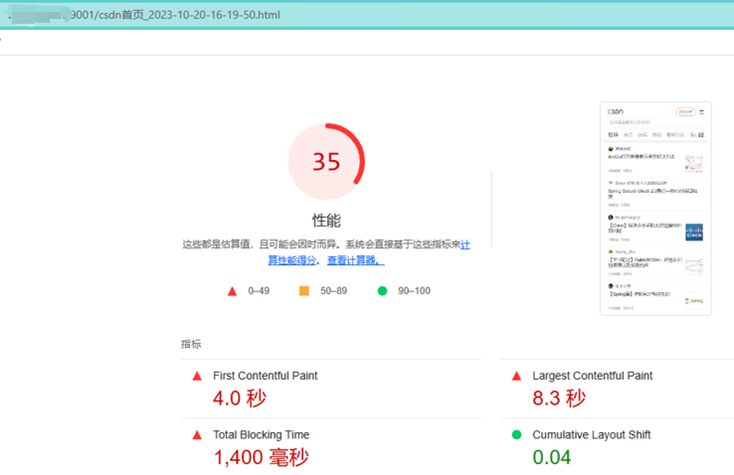The width and height of the screenshot is (734, 475).
Task: Expand the First Contentful Paint metric
Action: point(265,376)
